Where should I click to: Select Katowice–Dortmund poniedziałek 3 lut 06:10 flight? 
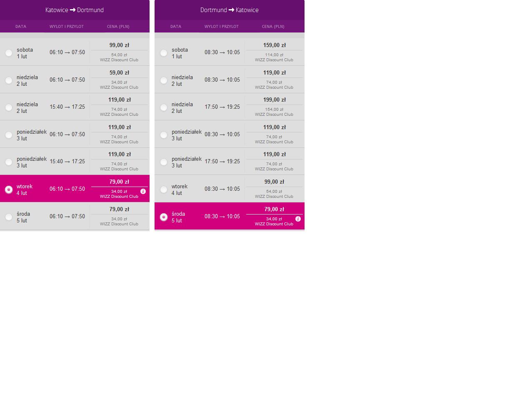(x=9, y=135)
